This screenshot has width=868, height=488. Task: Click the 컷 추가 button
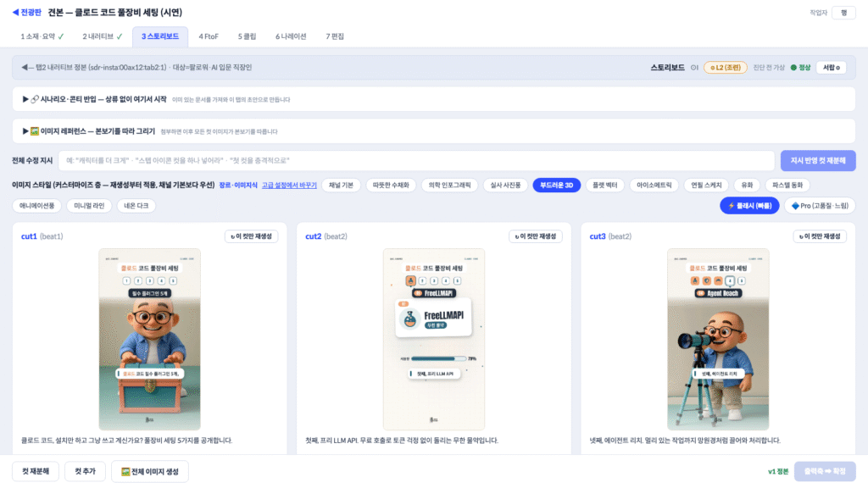(x=86, y=471)
